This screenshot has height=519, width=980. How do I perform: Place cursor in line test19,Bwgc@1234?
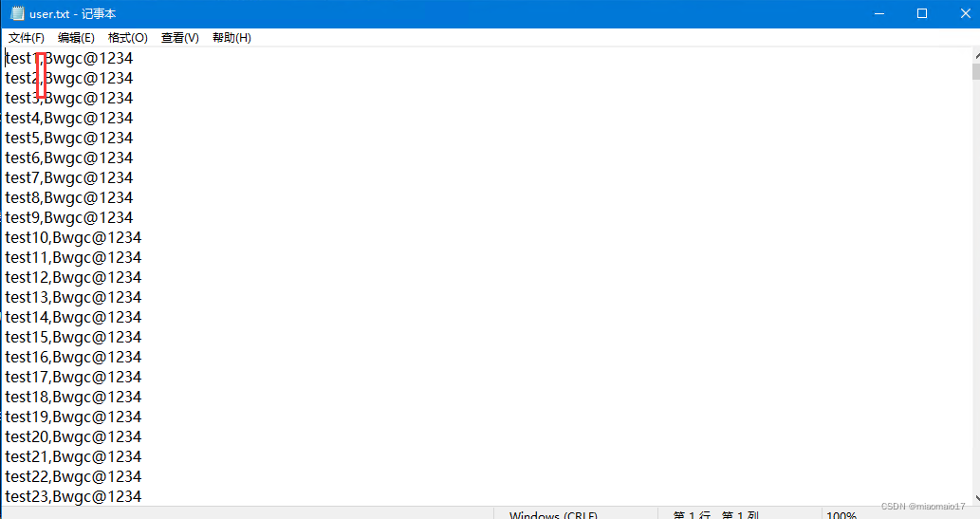(x=73, y=417)
